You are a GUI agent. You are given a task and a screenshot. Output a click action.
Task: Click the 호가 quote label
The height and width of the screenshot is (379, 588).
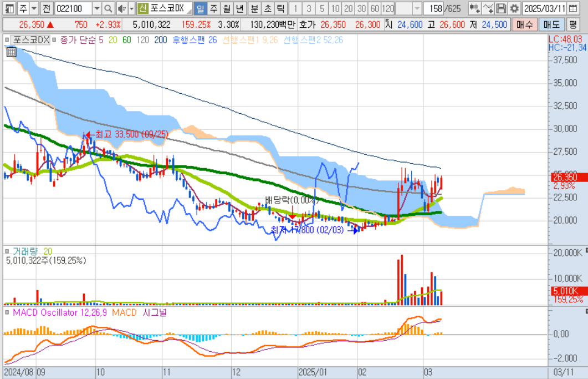point(308,24)
